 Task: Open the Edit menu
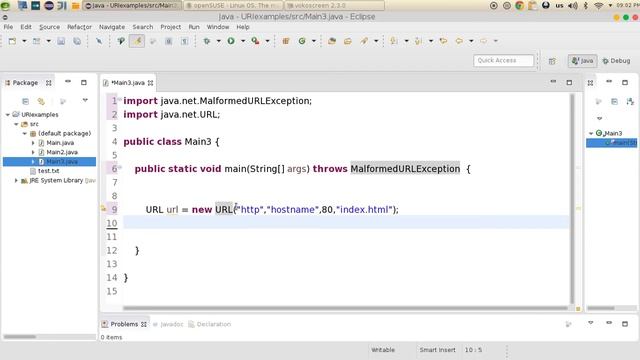26,27
